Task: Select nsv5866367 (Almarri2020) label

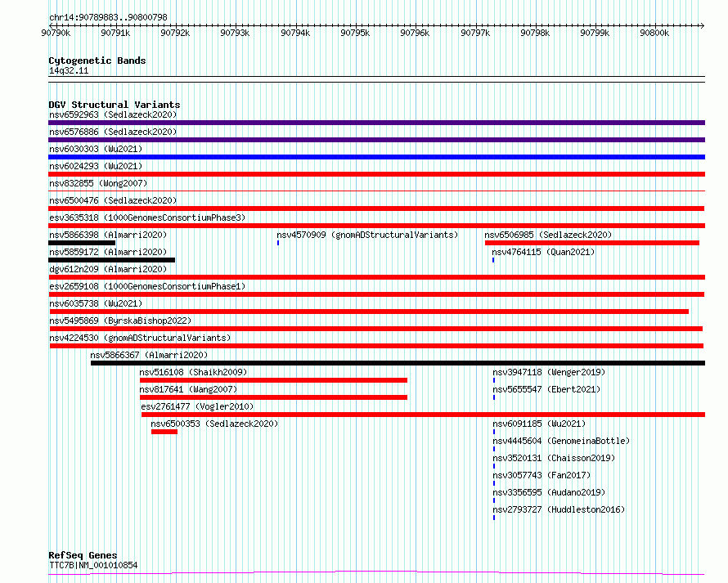Action: coord(149,355)
